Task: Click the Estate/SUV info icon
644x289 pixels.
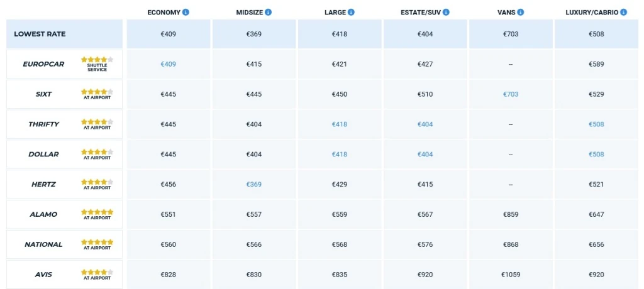Action: (453, 13)
